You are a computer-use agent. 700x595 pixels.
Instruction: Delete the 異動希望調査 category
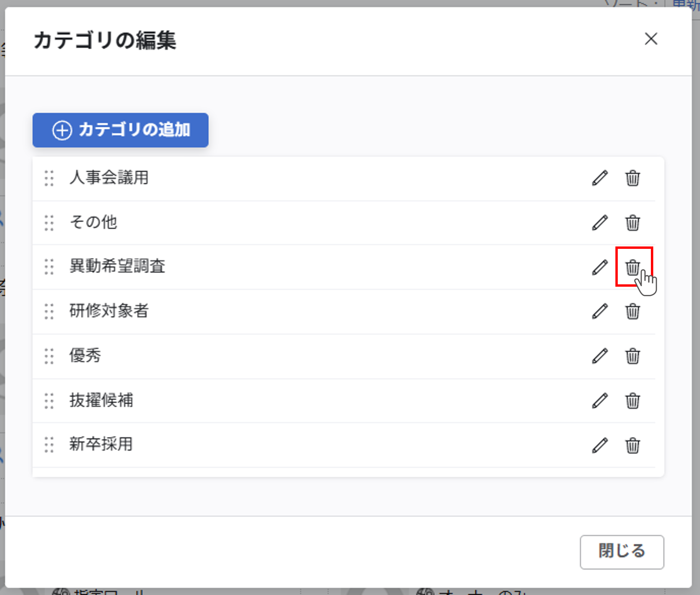632,267
